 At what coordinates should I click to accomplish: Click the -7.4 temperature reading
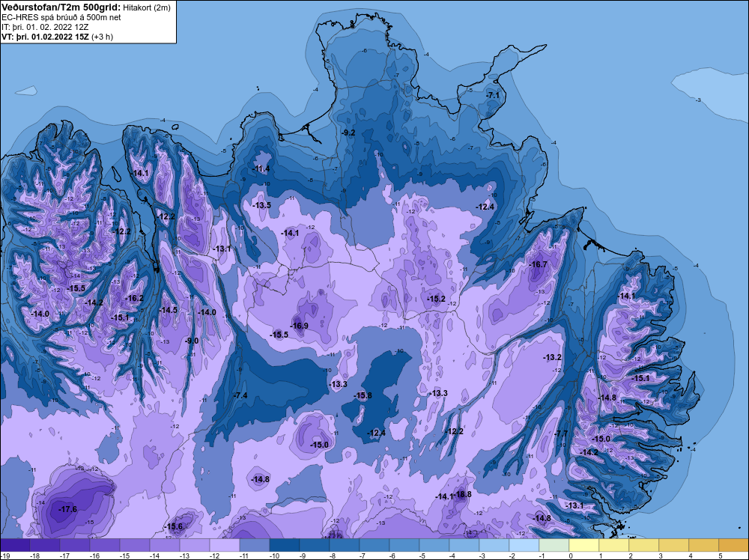click(x=240, y=395)
